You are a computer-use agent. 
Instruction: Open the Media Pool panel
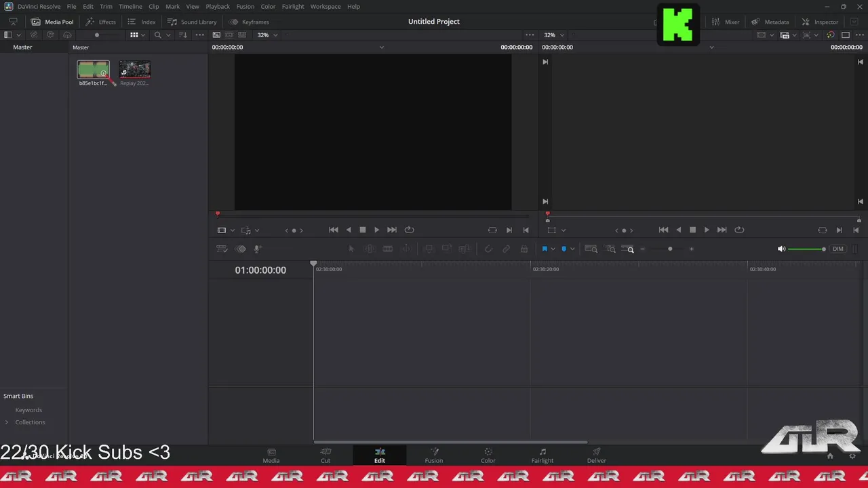(x=52, y=22)
